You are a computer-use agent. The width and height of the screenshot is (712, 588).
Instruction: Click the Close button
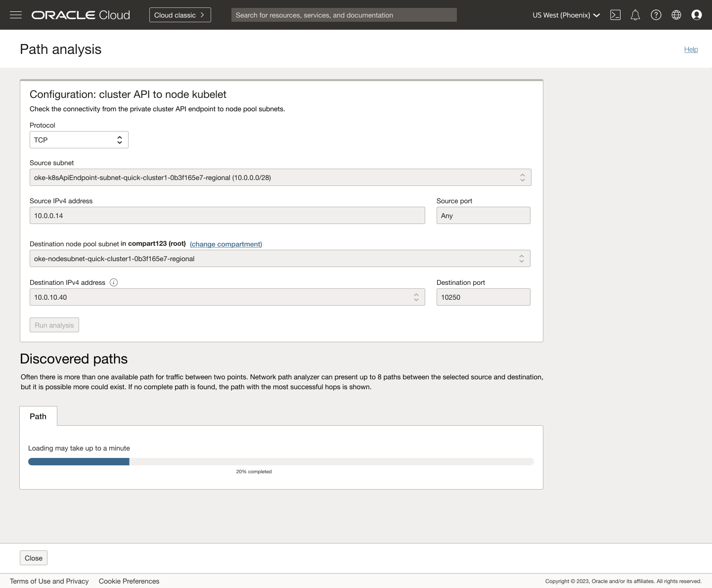pos(33,557)
